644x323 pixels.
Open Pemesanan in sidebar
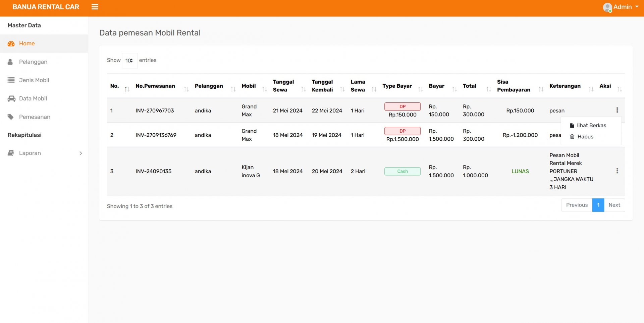[x=35, y=117]
